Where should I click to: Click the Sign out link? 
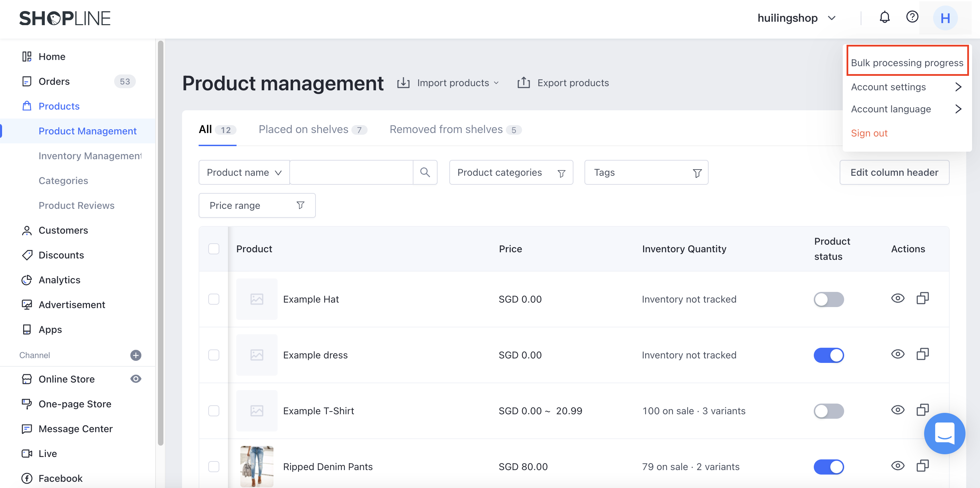click(869, 133)
